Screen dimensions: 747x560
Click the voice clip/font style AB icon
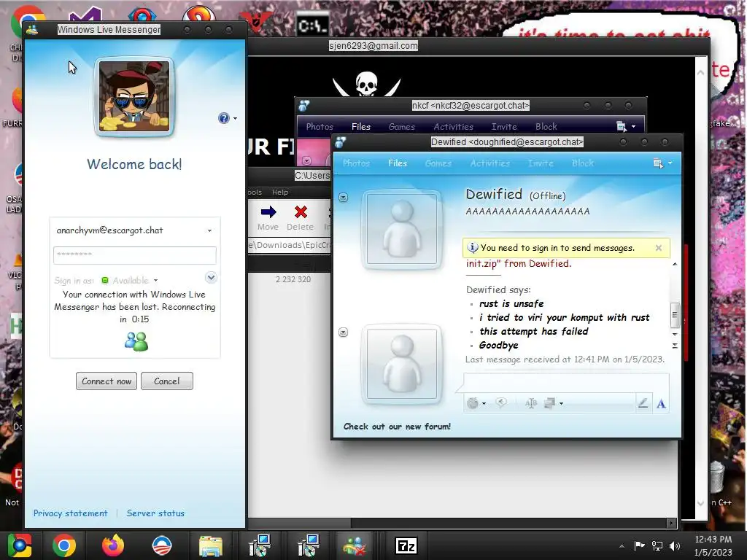pos(531,403)
